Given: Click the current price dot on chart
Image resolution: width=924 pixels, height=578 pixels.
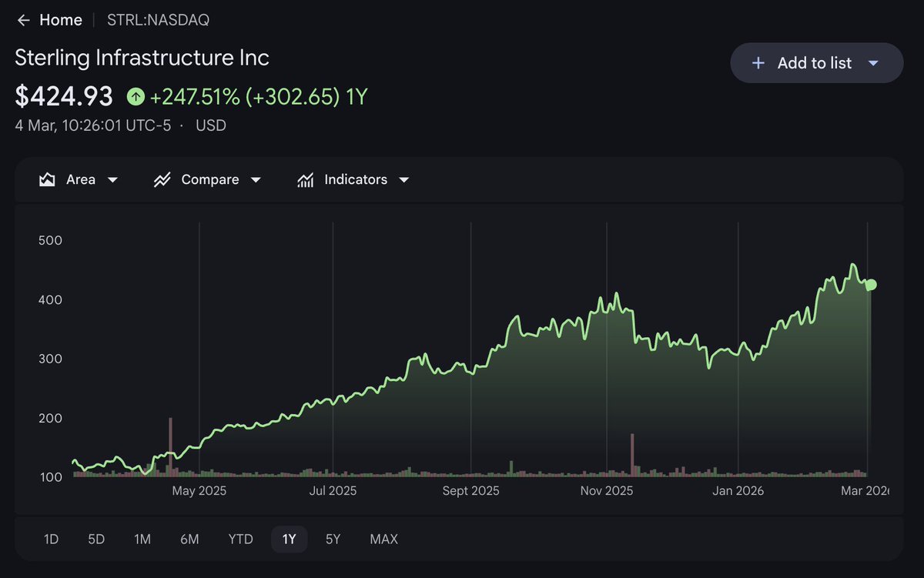Looking at the screenshot, I should tap(871, 285).
